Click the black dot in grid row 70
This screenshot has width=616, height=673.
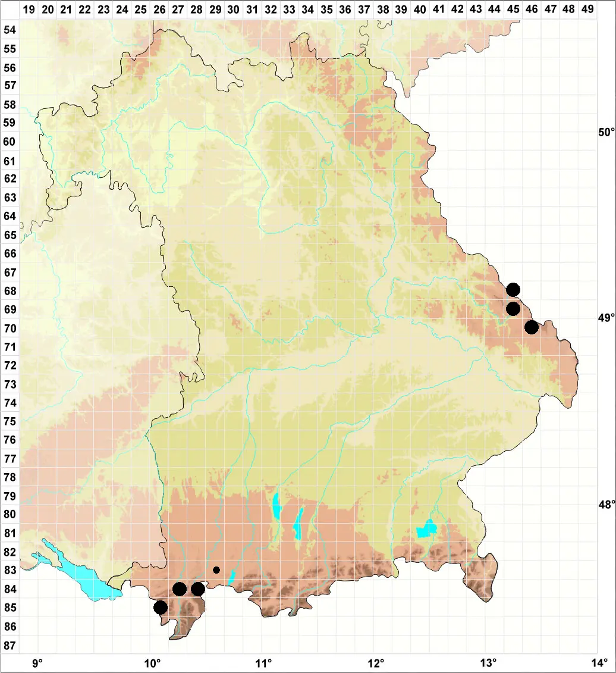pos(532,327)
